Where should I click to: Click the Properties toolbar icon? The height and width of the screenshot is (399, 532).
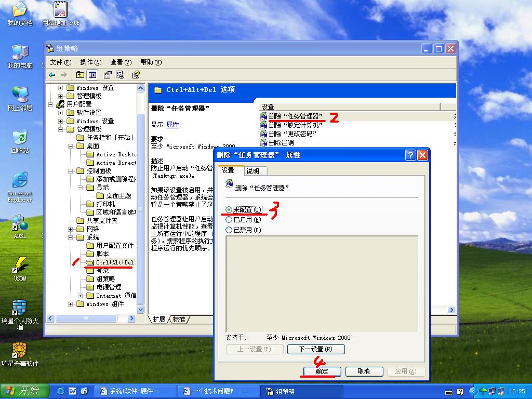(108, 75)
